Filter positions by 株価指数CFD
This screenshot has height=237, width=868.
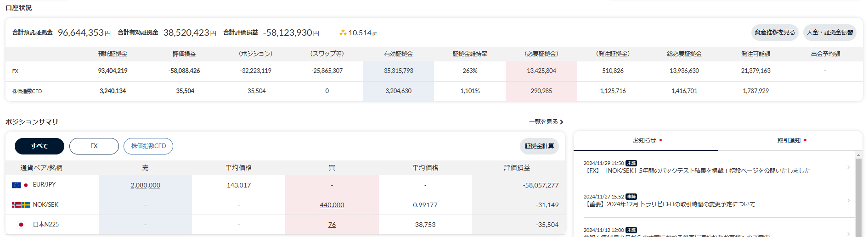pyautogui.click(x=148, y=146)
